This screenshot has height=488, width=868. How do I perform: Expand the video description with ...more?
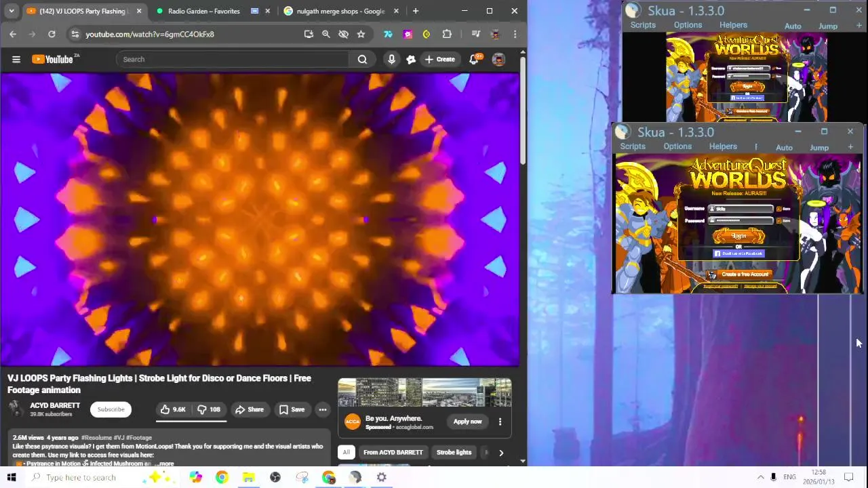[x=163, y=464]
